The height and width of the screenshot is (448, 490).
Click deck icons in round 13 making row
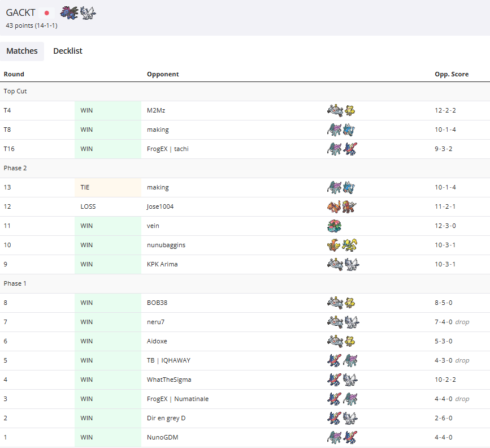(341, 187)
